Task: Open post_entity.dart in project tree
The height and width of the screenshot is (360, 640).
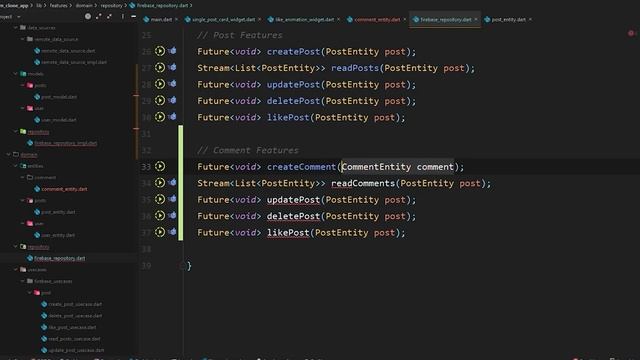Action: [x=58, y=212]
